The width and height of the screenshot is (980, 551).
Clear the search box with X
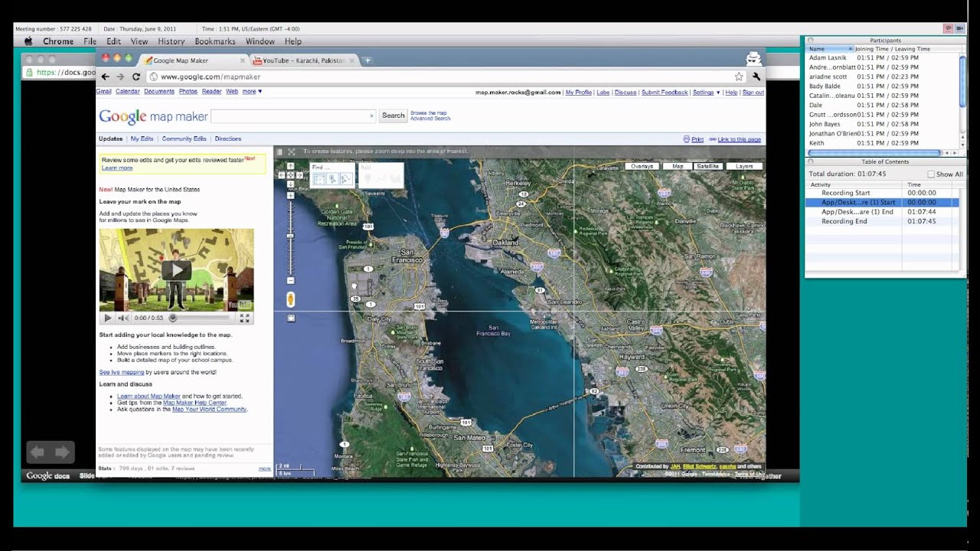click(x=371, y=116)
